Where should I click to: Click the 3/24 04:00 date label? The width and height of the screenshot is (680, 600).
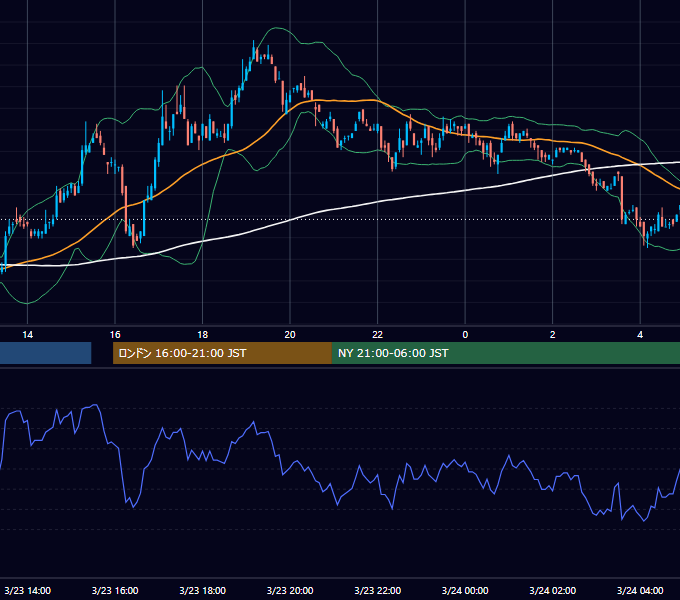tap(640, 590)
